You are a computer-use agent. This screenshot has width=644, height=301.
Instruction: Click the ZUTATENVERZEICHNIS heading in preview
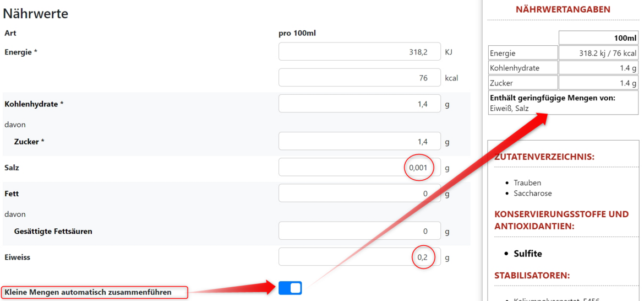(x=544, y=157)
